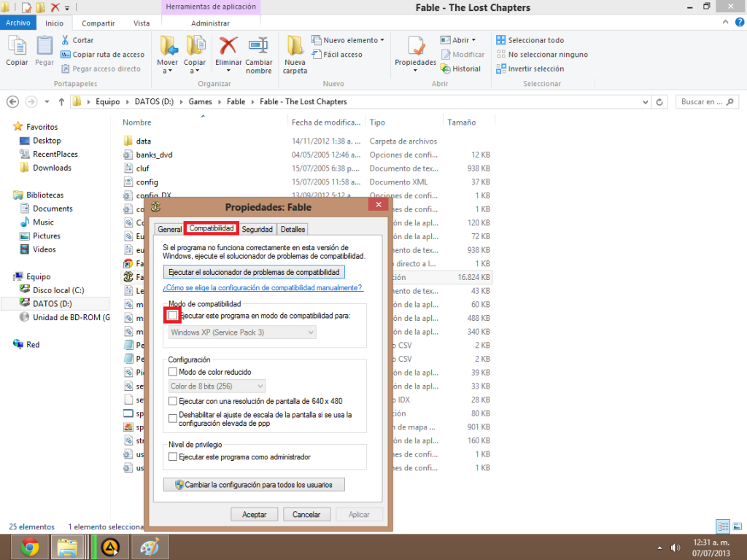Click Ejecutar el solucionador de problemas button

(254, 273)
